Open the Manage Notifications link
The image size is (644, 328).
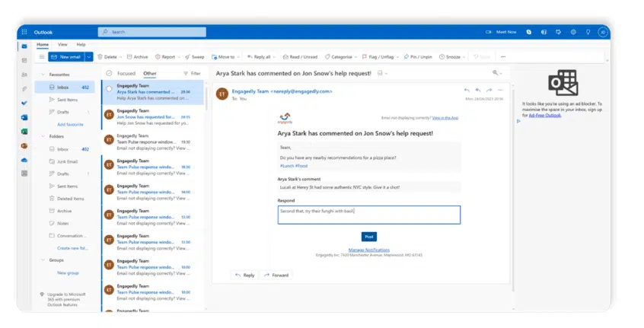(x=369, y=250)
